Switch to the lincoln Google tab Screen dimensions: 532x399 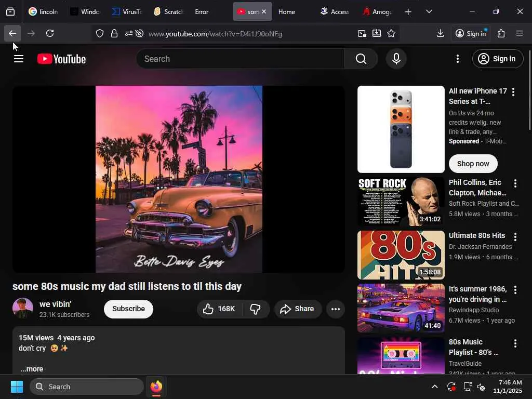pyautogui.click(x=43, y=11)
